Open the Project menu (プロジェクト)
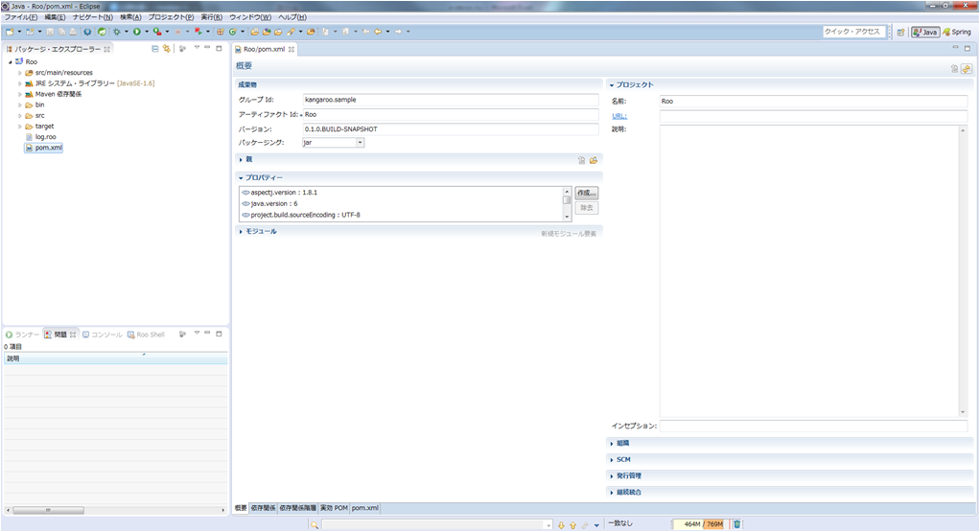Image resolution: width=980 pixels, height=532 pixels. 171,17
